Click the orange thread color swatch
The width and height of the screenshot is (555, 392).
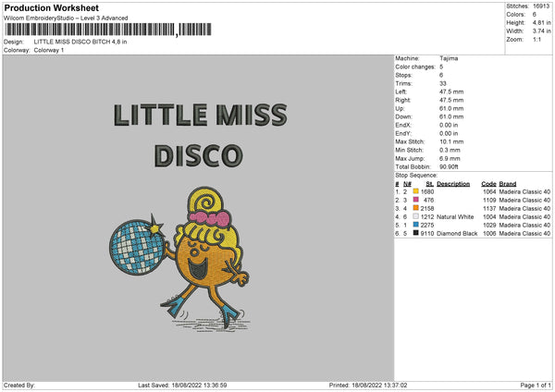(415, 208)
